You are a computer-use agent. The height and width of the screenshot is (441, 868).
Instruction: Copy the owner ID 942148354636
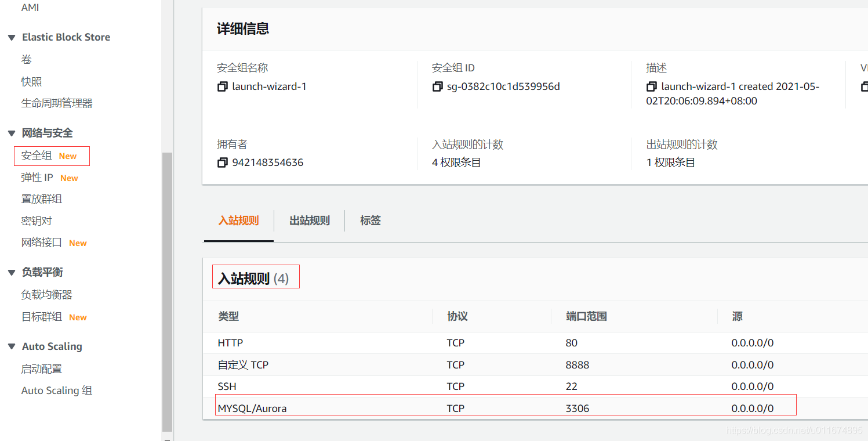click(x=222, y=162)
